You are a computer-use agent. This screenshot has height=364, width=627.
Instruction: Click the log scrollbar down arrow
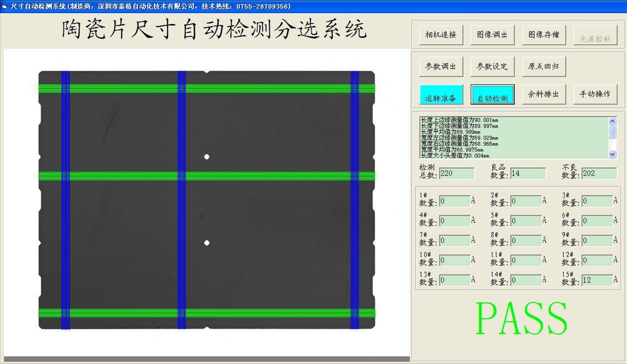(613, 154)
